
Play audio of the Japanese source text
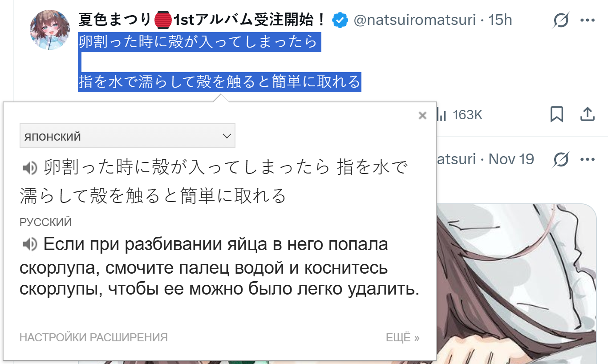(29, 168)
